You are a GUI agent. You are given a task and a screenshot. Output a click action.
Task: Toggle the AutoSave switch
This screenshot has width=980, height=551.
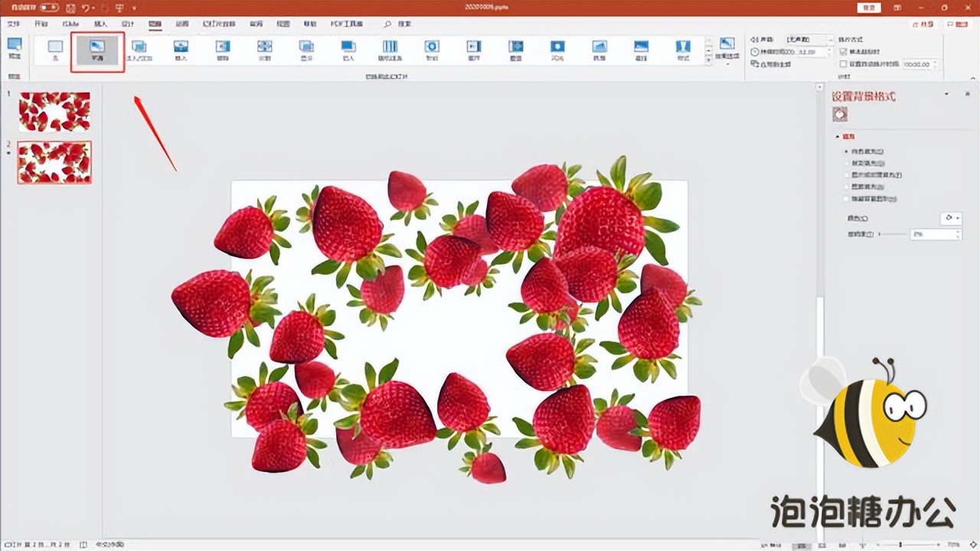pyautogui.click(x=49, y=8)
